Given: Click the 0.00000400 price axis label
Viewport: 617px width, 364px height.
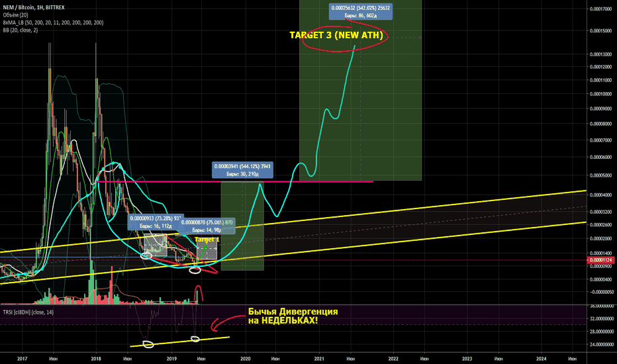Looking at the screenshot, I should pos(601,279).
